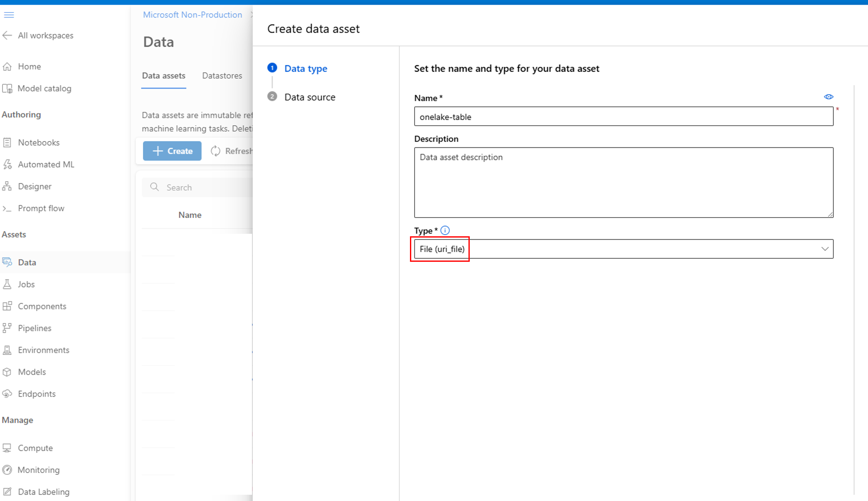Click the Endpoints icon in sidebar
Image resolution: width=868 pixels, height=501 pixels.
7,394
